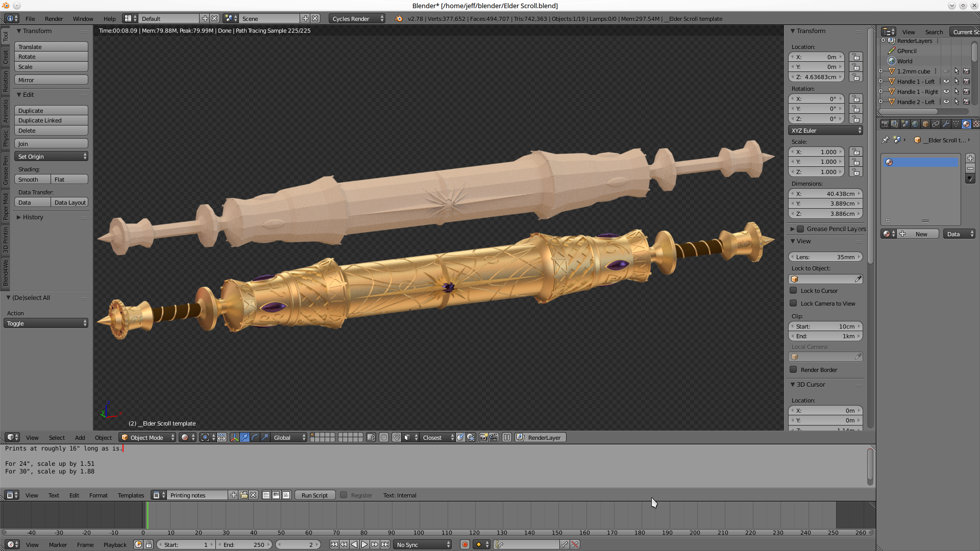Open the Constraints chain-link tab

935,124
